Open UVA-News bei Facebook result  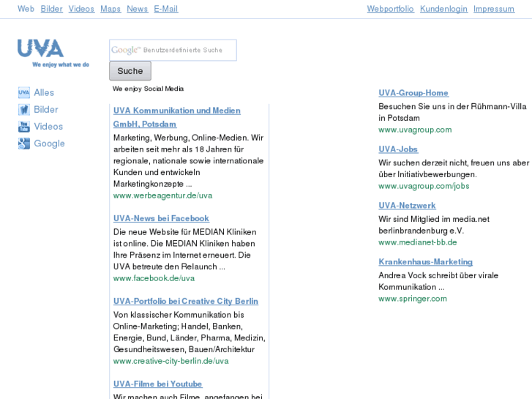click(x=161, y=218)
